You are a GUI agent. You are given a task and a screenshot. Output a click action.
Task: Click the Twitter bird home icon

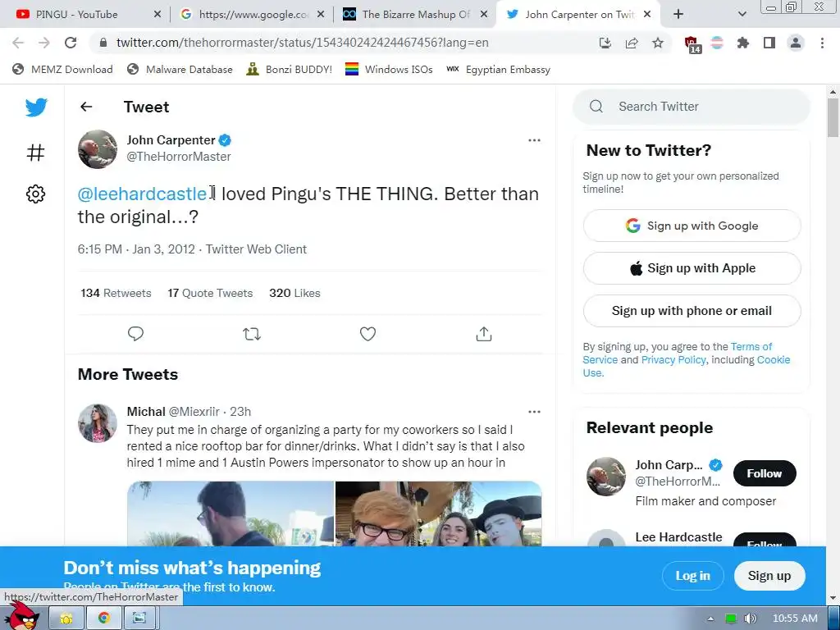point(36,107)
